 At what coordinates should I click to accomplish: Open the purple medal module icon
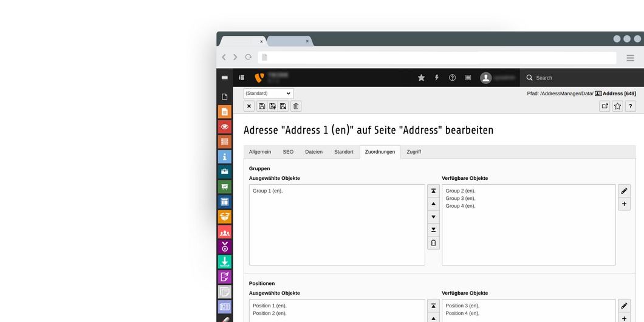pos(225,247)
